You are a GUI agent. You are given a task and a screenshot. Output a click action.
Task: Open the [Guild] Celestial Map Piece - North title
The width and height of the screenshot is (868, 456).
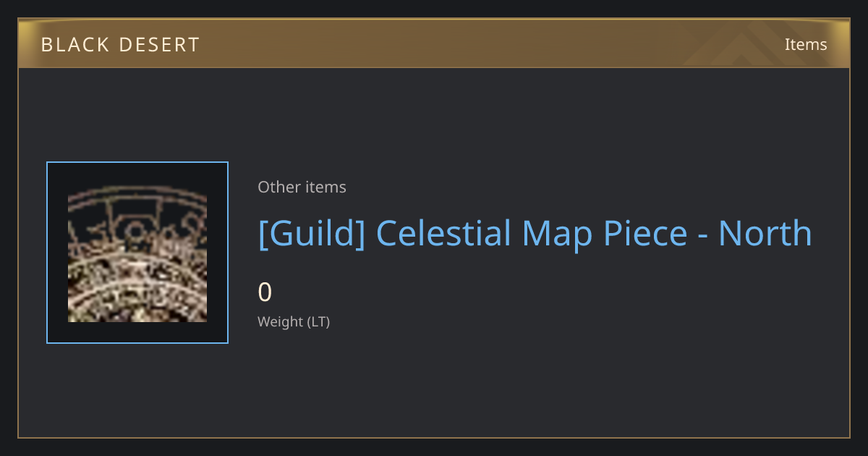(535, 233)
